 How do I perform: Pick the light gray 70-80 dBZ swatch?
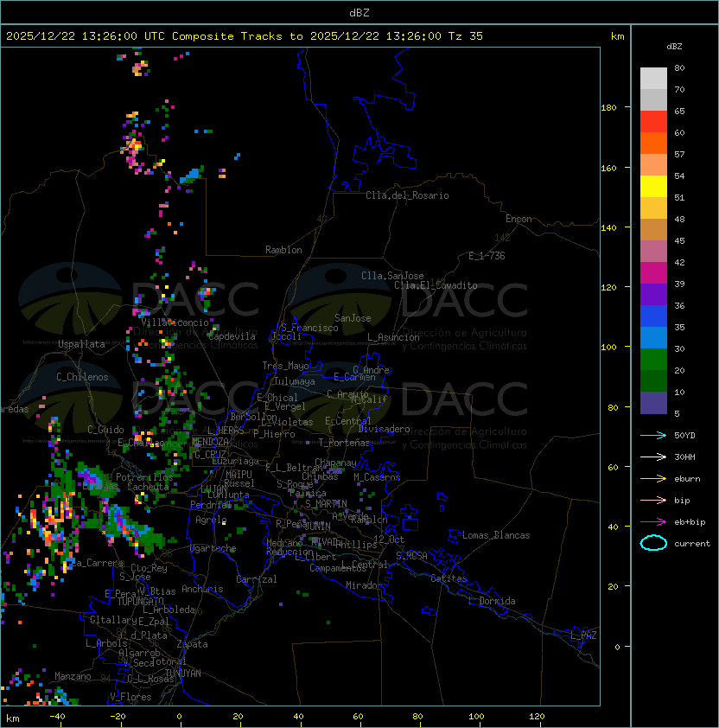(653, 78)
